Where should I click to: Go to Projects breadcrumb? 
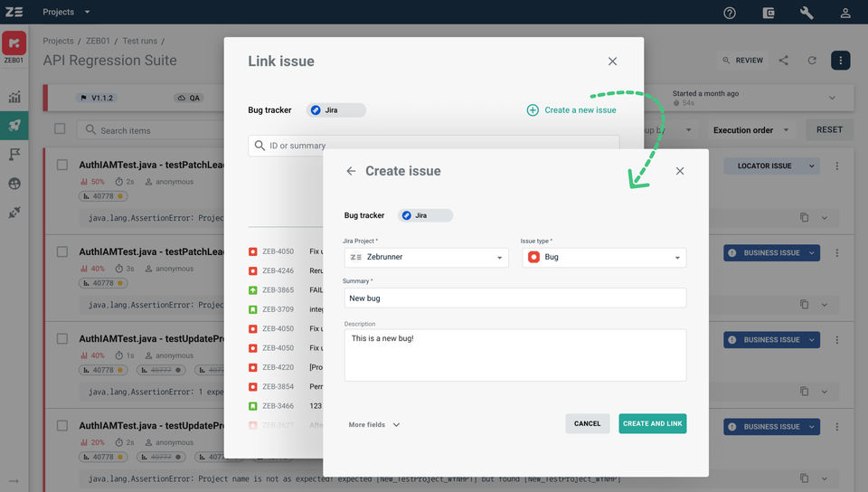click(58, 41)
